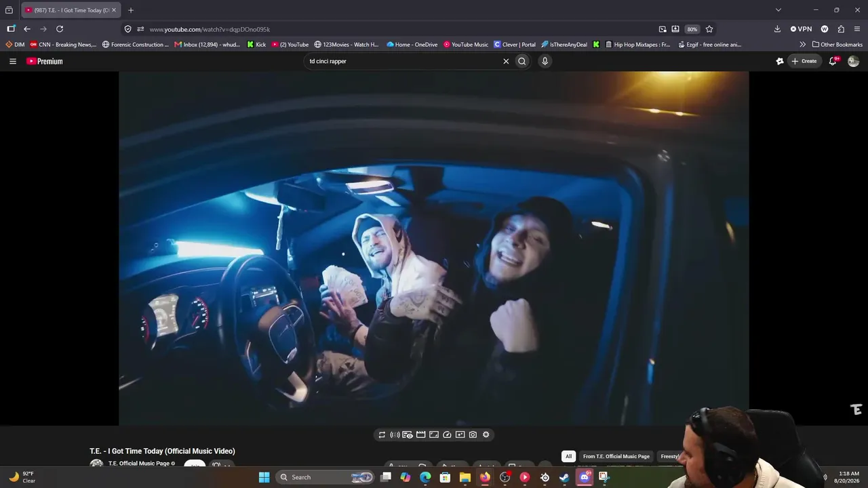Reload the current page
The width and height of the screenshot is (868, 488).
60,29
